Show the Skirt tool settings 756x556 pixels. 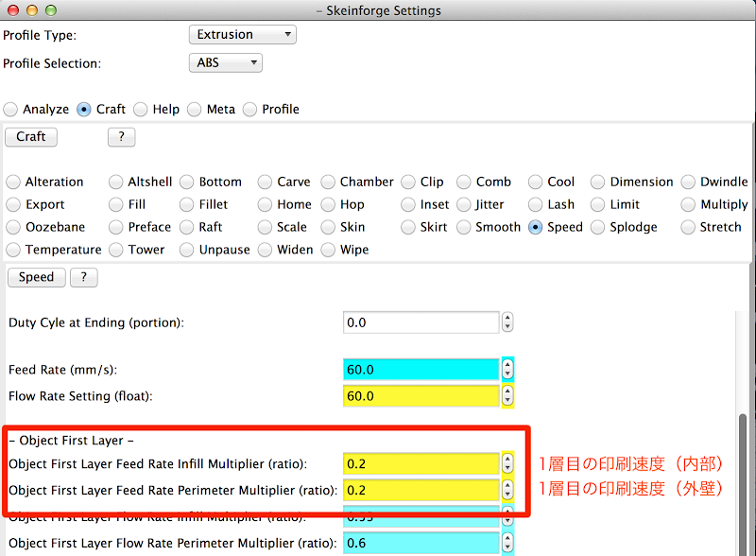click(408, 227)
